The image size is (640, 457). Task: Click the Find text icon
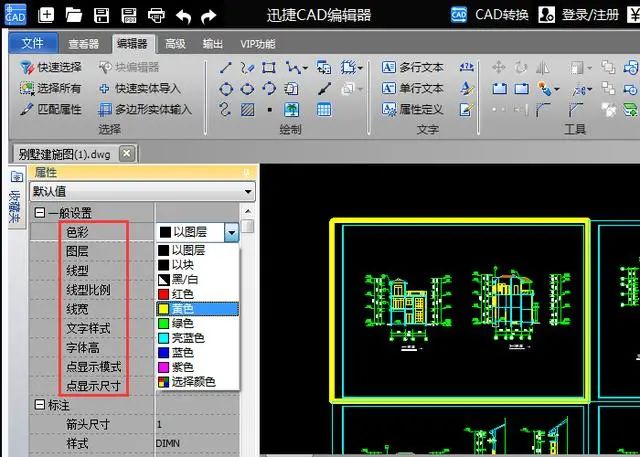[x=467, y=67]
